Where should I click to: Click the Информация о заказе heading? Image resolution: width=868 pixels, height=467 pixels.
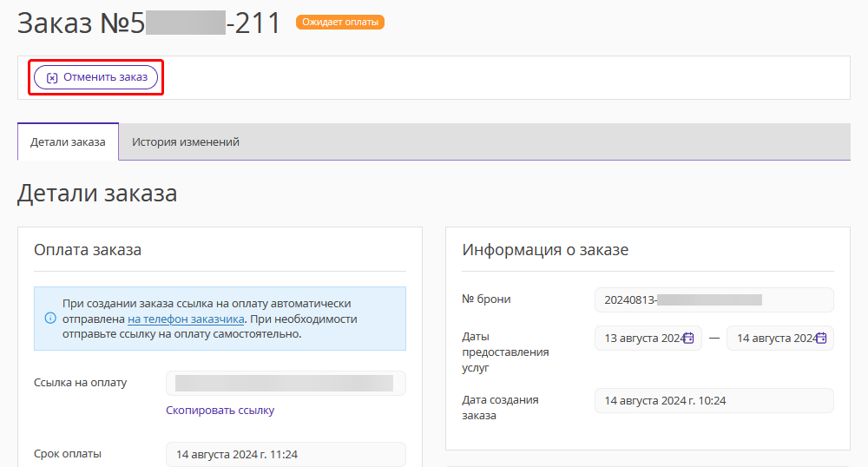[545, 250]
